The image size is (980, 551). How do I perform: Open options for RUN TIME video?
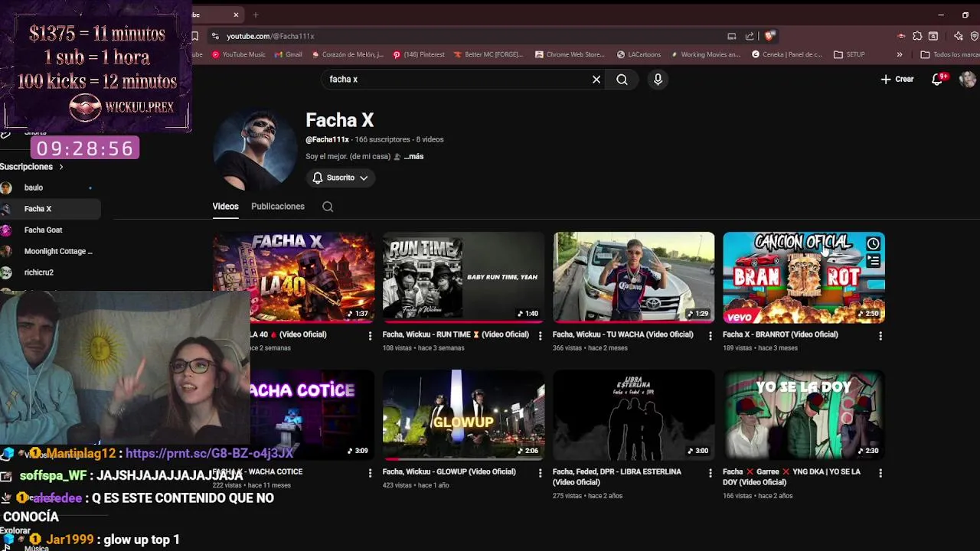coord(540,336)
